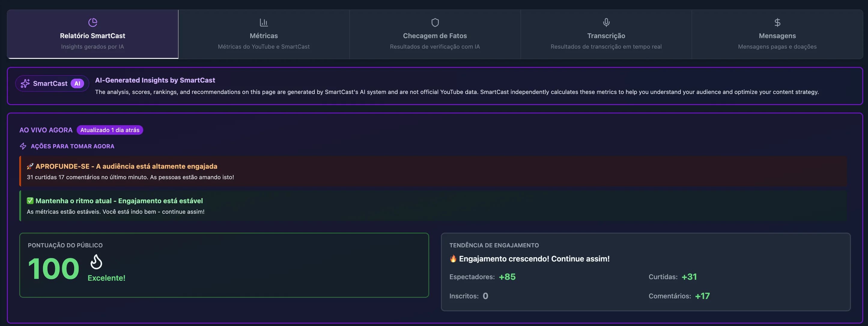
Task: Select the shield icon for Checagem de Fatos
Action: [435, 22]
